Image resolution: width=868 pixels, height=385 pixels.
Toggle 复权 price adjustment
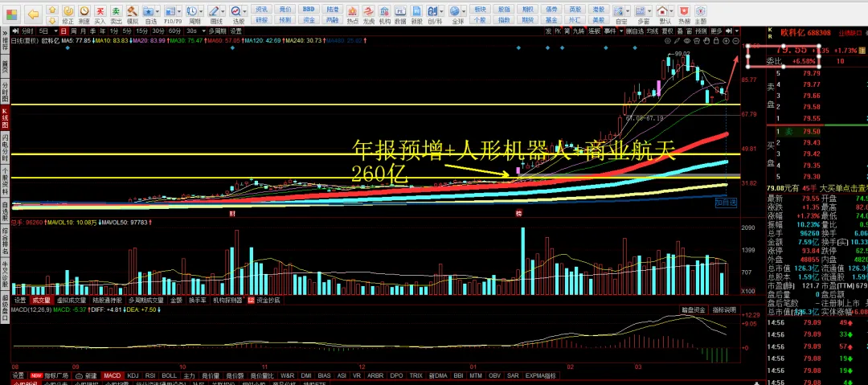(668, 31)
